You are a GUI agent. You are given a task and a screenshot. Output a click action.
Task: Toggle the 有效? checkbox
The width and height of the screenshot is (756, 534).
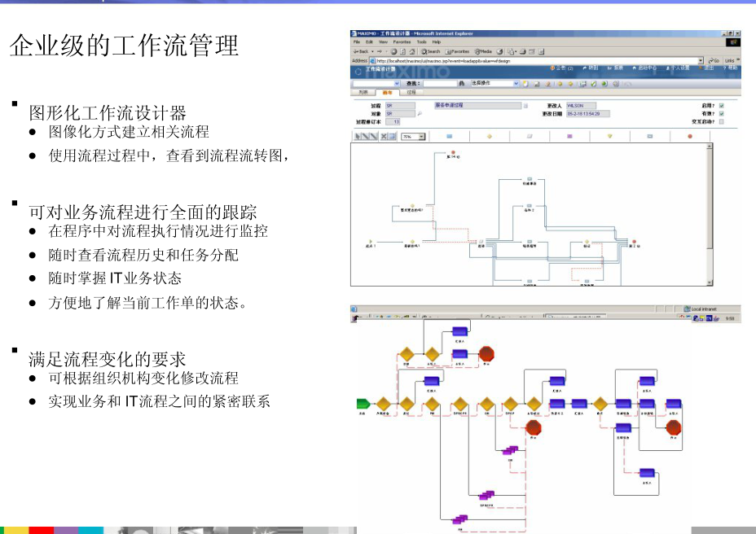(722, 113)
